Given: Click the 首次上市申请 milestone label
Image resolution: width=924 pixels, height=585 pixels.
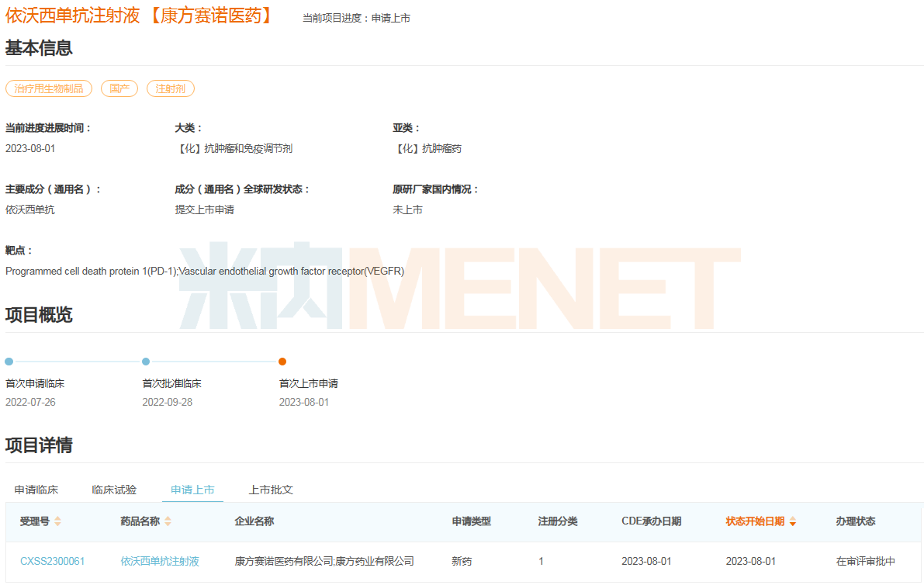Looking at the screenshot, I should tap(309, 383).
